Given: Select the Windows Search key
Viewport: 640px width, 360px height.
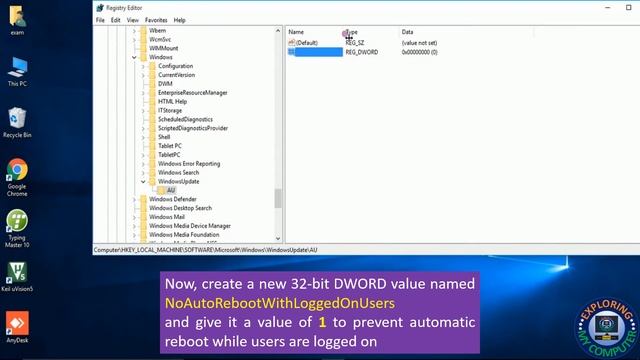Looking at the screenshot, I should [178, 173].
